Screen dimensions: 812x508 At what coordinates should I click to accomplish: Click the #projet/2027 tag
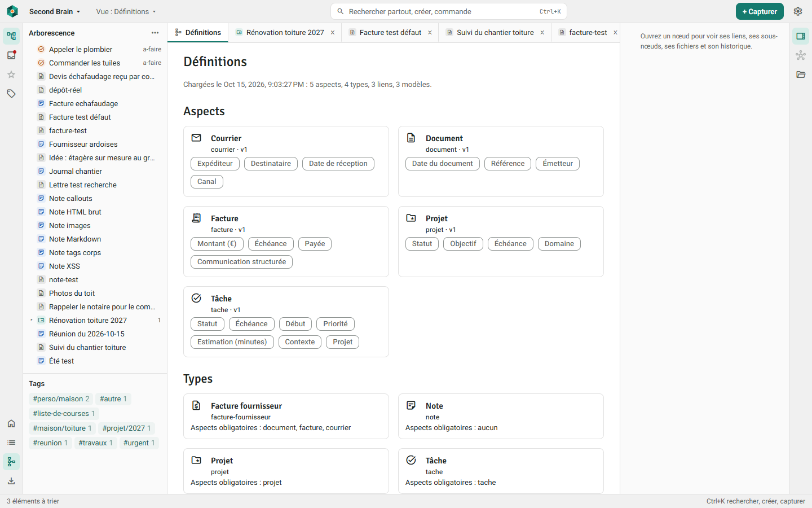(126, 428)
